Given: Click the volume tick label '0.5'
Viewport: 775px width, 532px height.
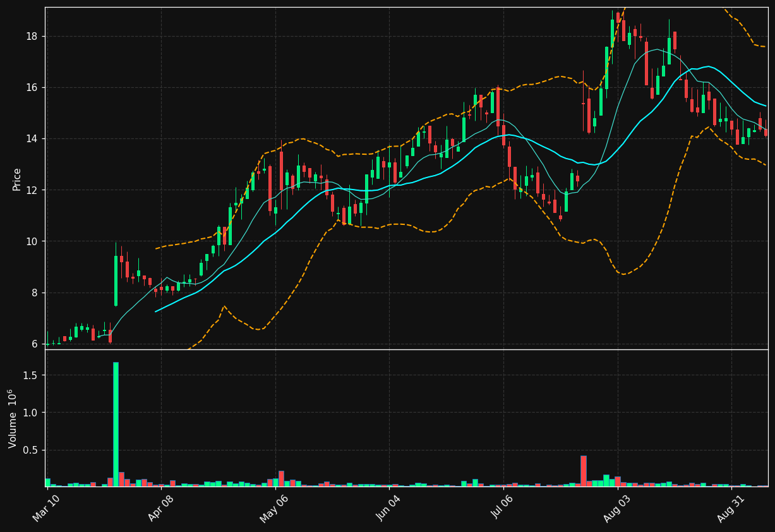Looking at the screenshot, I should (31, 450).
